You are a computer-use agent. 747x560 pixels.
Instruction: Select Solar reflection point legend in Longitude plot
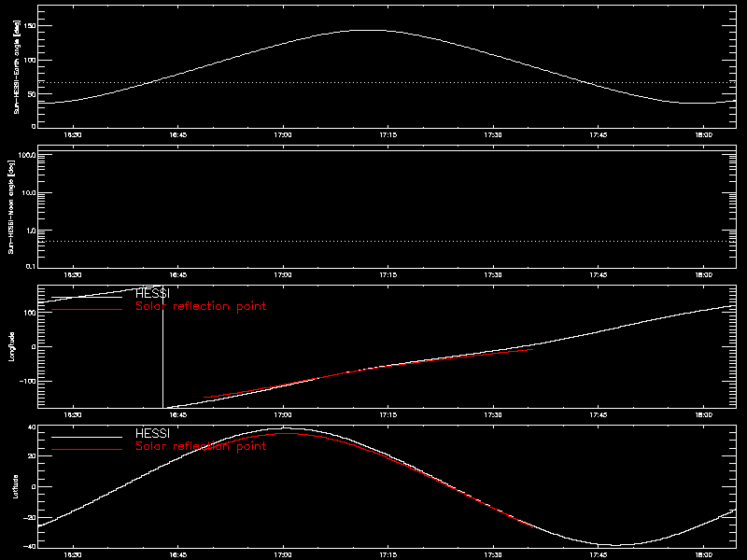[x=201, y=306]
